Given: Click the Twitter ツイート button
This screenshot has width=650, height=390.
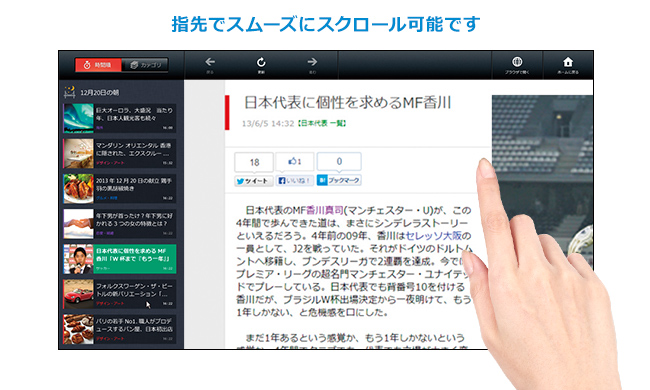Looking at the screenshot, I should point(254,181).
